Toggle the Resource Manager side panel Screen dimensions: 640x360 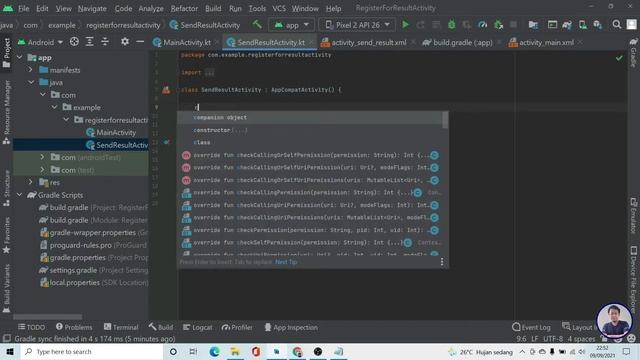[7, 112]
